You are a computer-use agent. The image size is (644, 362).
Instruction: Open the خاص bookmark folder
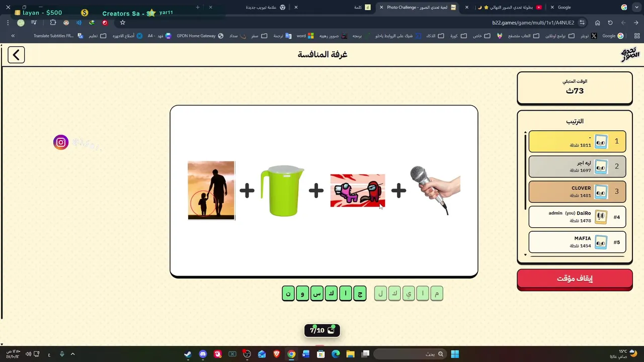[481, 36]
